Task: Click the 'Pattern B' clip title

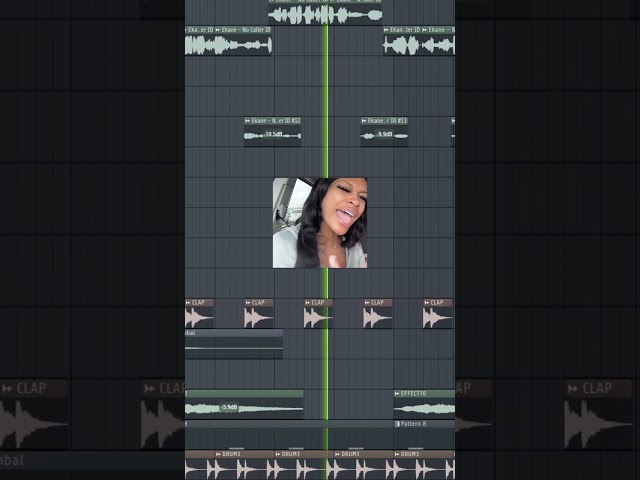Action: 413,424
